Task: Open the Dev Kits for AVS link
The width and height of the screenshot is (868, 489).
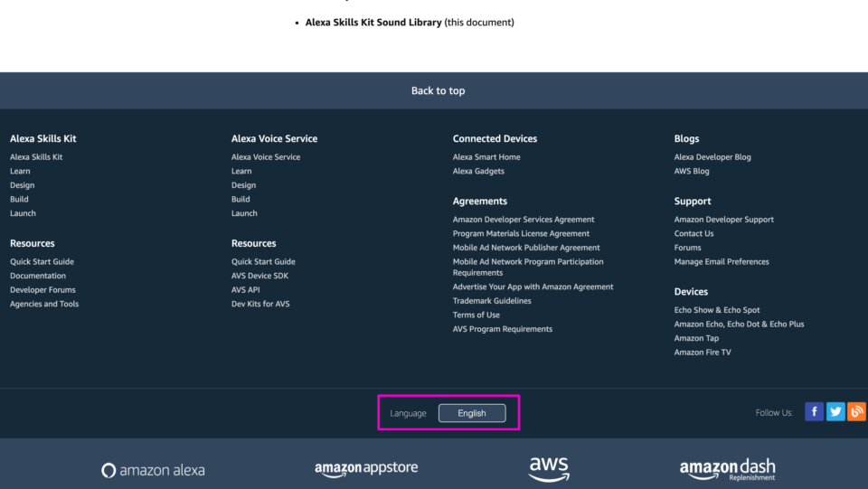Action: pos(260,304)
